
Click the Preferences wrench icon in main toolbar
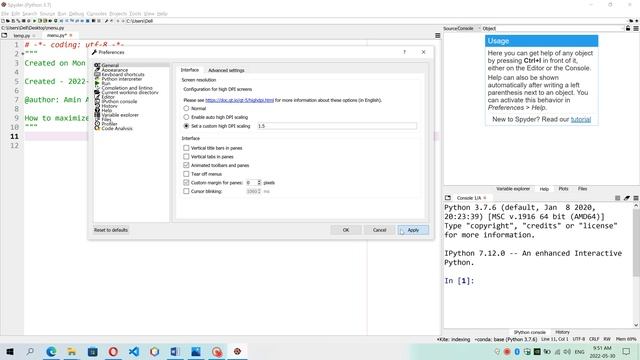[106, 21]
